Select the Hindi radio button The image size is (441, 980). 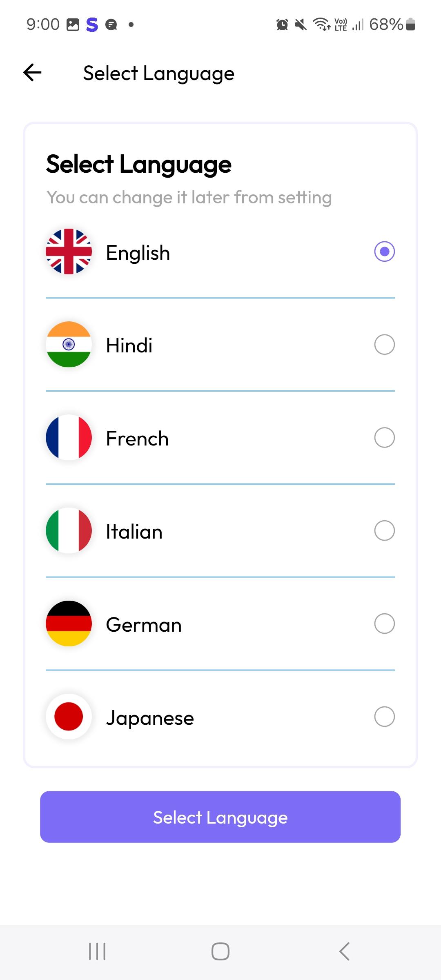(384, 345)
